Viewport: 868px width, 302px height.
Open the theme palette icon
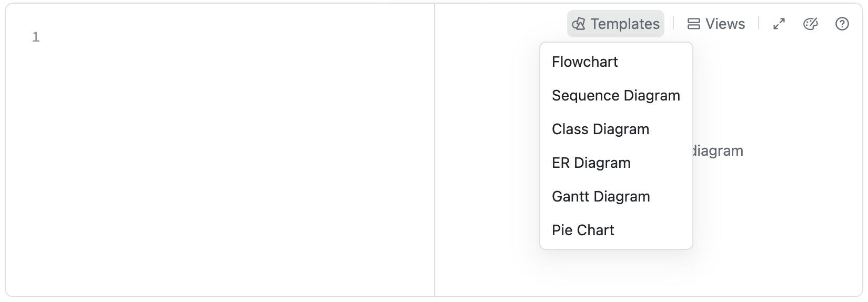point(811,24)
